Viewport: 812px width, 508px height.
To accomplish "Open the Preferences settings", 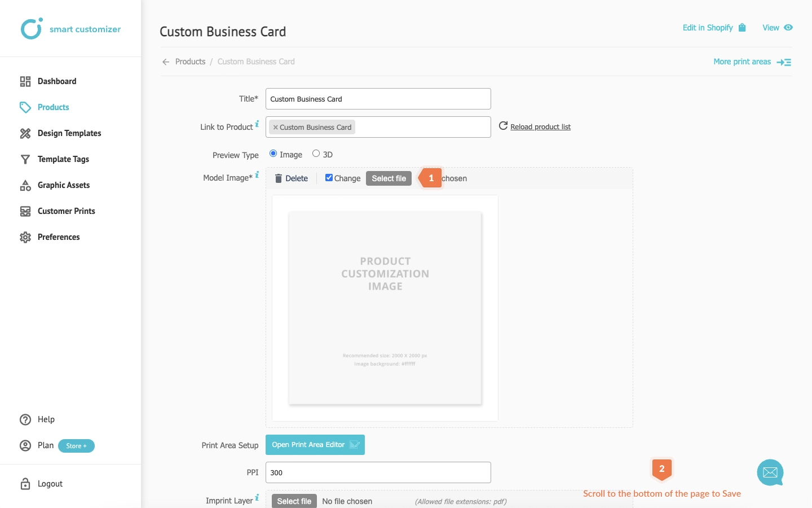I will pos(58,237).
